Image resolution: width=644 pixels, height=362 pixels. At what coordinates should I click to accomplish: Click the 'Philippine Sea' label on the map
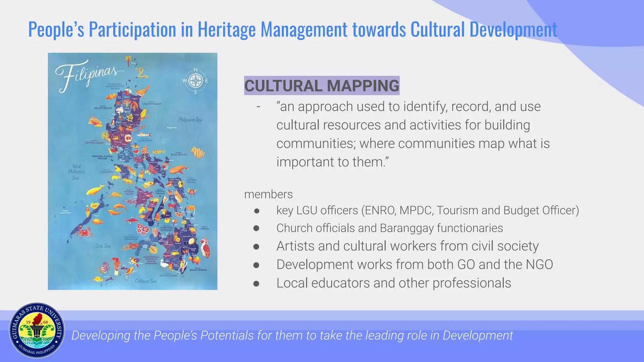click(x=190, y=119)
